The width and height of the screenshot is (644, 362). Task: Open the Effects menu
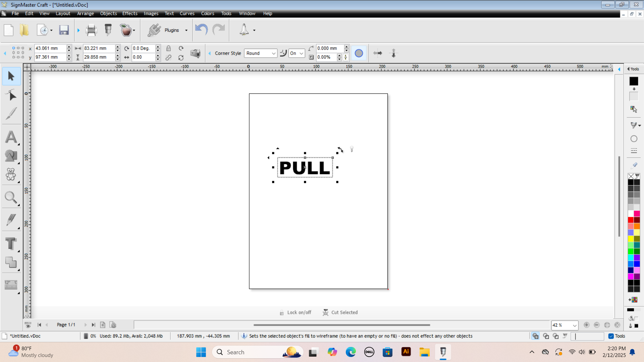coord(130,13)
